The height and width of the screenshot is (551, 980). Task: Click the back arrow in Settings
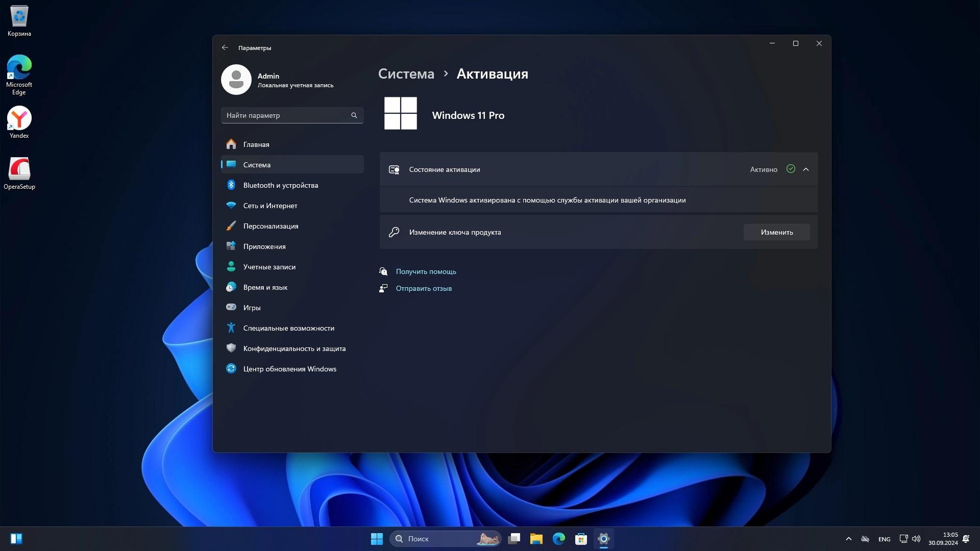coord(225,47)
